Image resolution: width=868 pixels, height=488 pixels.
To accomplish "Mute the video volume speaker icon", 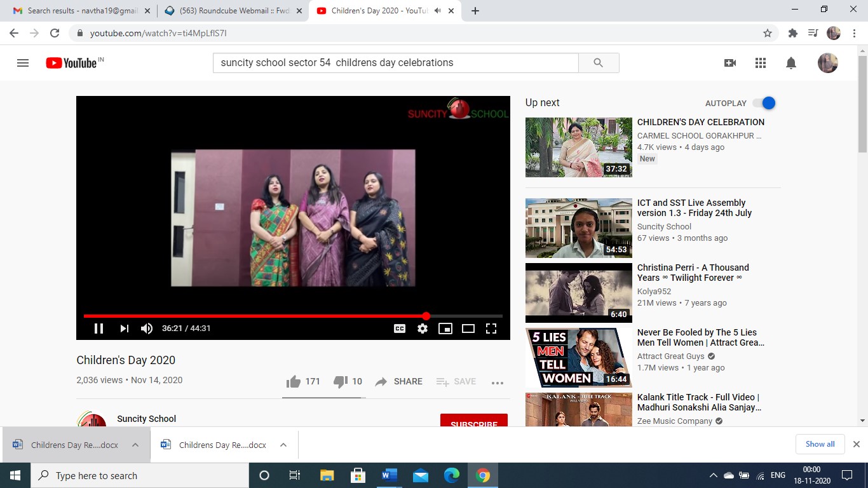I will coord(147,329).
